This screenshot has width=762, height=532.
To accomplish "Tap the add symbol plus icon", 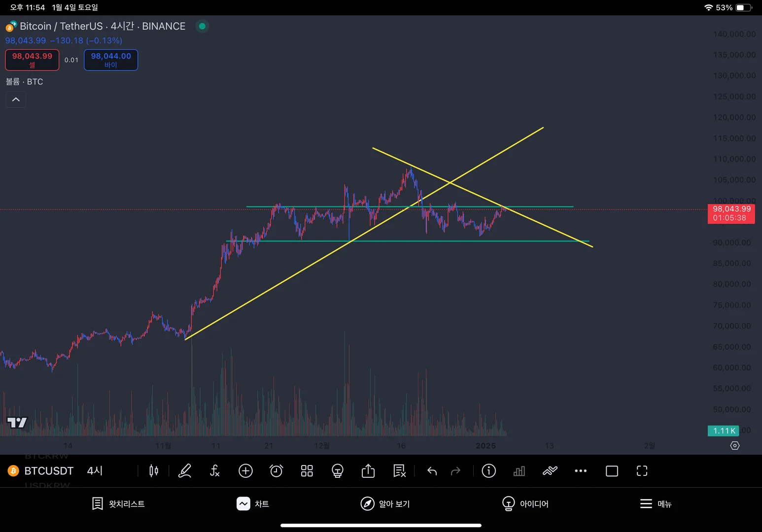I will coord(245,471).
